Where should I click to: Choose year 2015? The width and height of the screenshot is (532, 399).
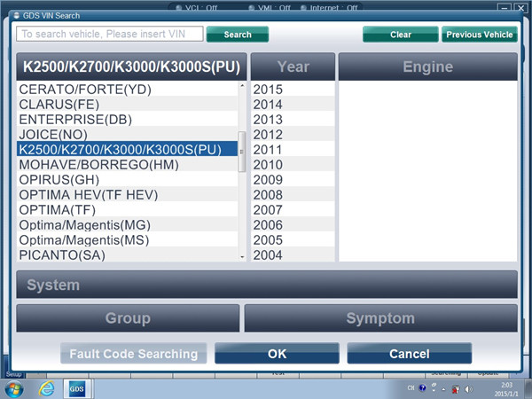coord(293,90)
